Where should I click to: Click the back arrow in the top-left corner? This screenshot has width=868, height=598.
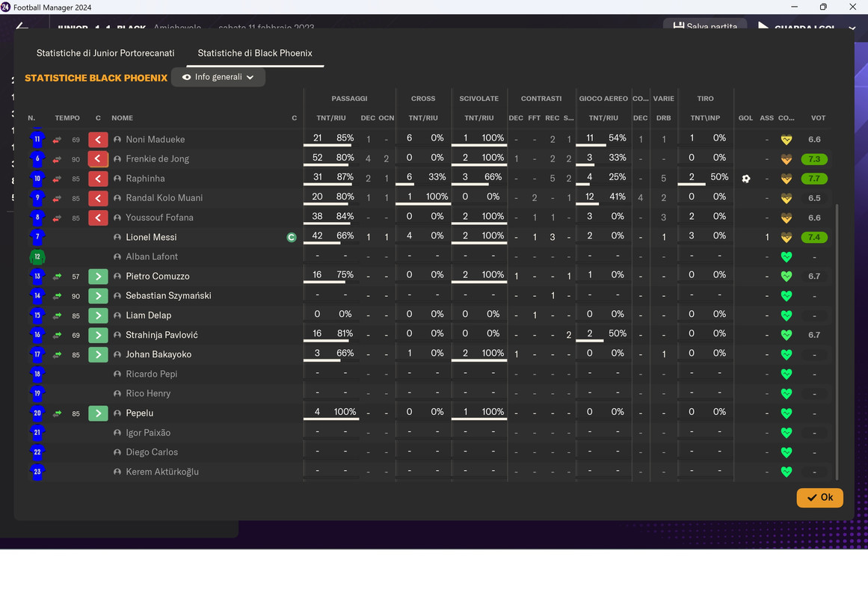tap(22, 27)
